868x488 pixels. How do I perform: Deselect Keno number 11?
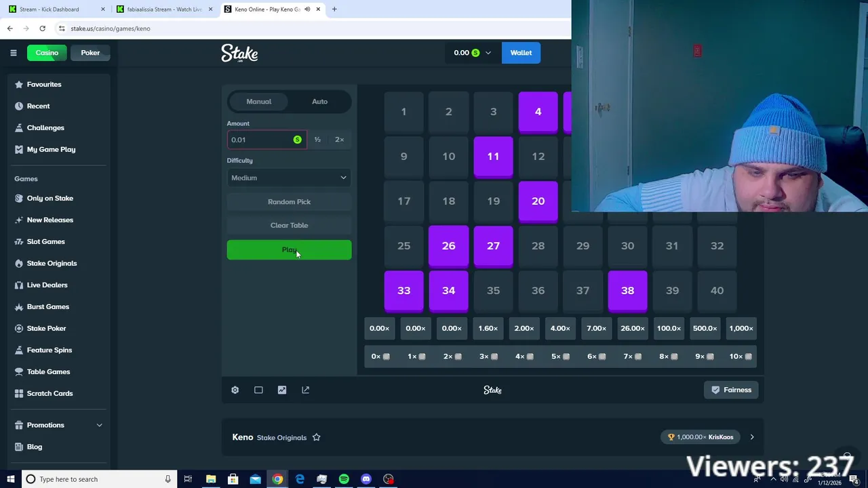[493, 157]
